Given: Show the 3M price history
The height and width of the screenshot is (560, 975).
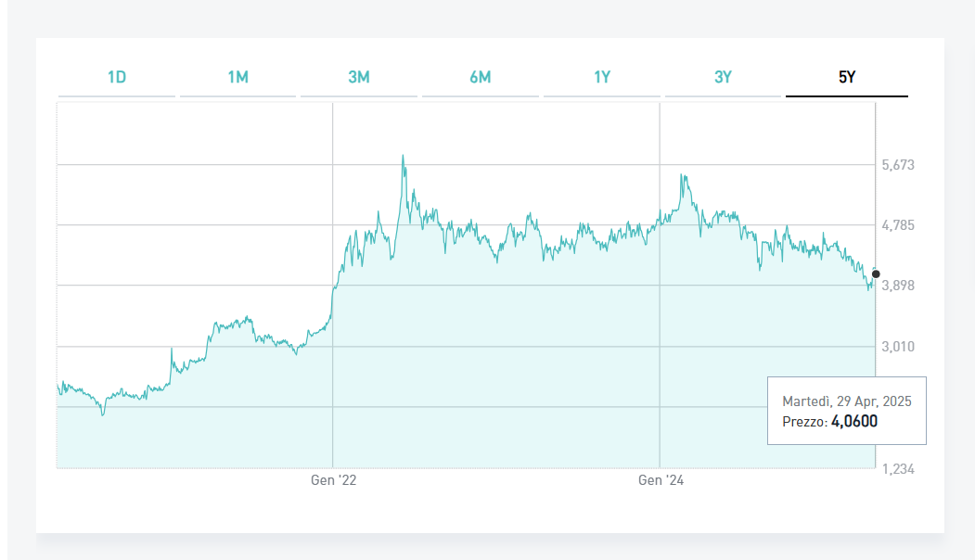Looking at the screenshot, I should pyautogui.click(x=359, y=78).
